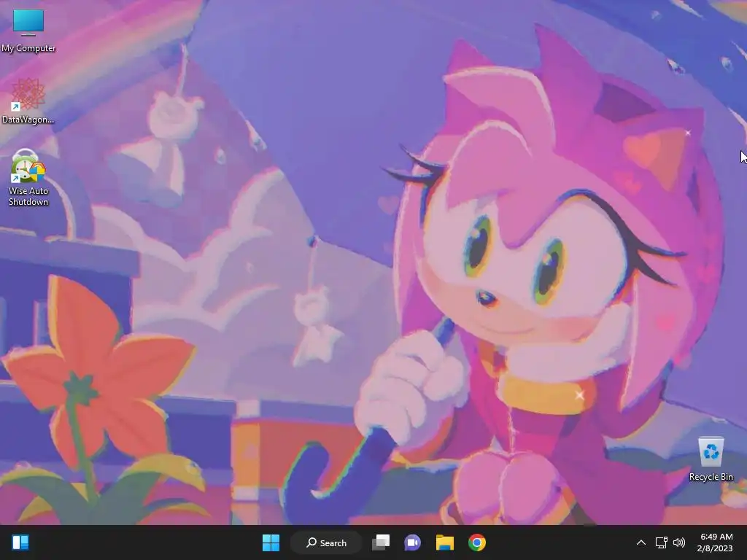Select the My Computer desktop icon
The image size is (747, 560).
coord(28,29)
